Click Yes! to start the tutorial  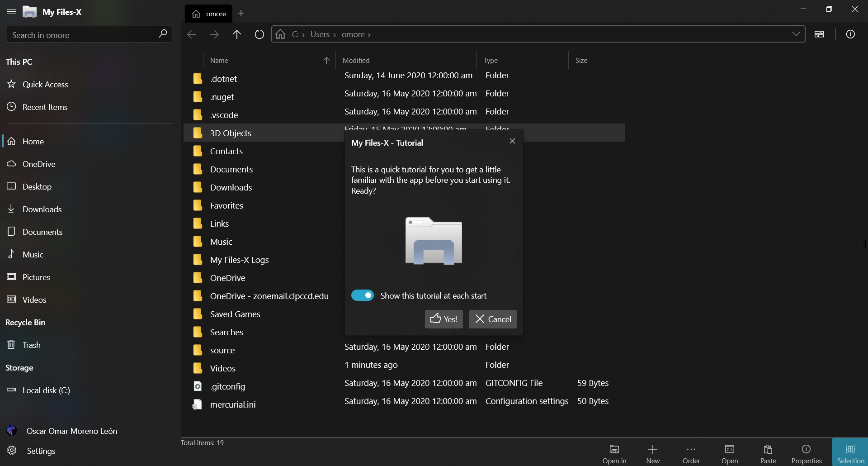[443, 319]
